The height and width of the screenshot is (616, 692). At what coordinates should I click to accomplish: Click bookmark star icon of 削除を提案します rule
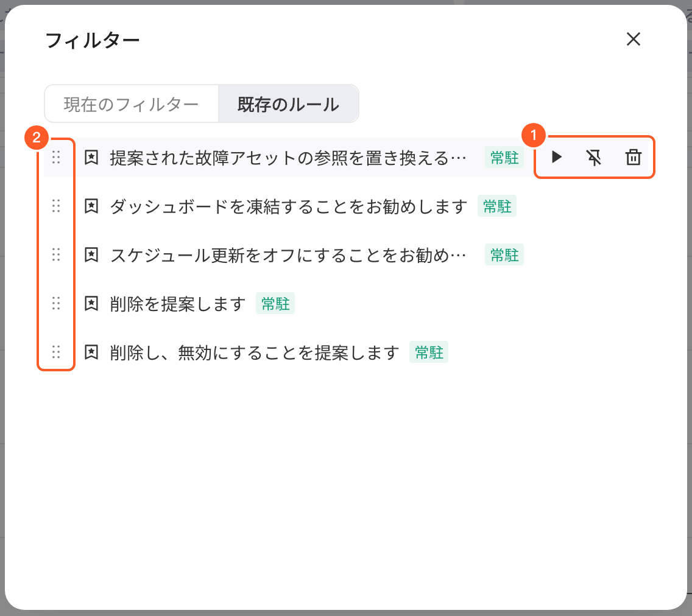91,303
